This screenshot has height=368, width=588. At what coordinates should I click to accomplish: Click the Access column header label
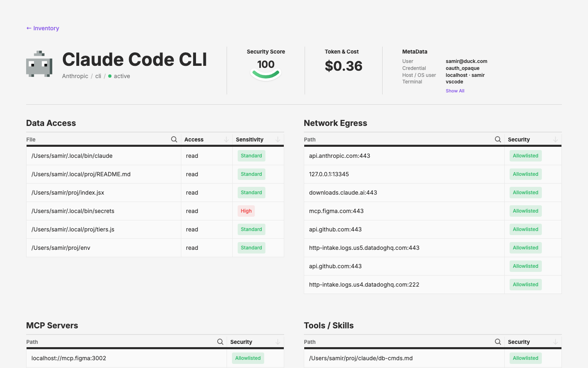(194, 139)
